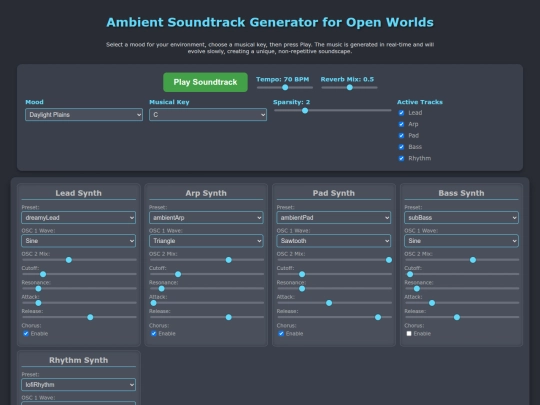Image resolution: width=540 pixels, height=405 pixels.
Task: Click Lead Synth Release slider
Action: click(79, 317)
